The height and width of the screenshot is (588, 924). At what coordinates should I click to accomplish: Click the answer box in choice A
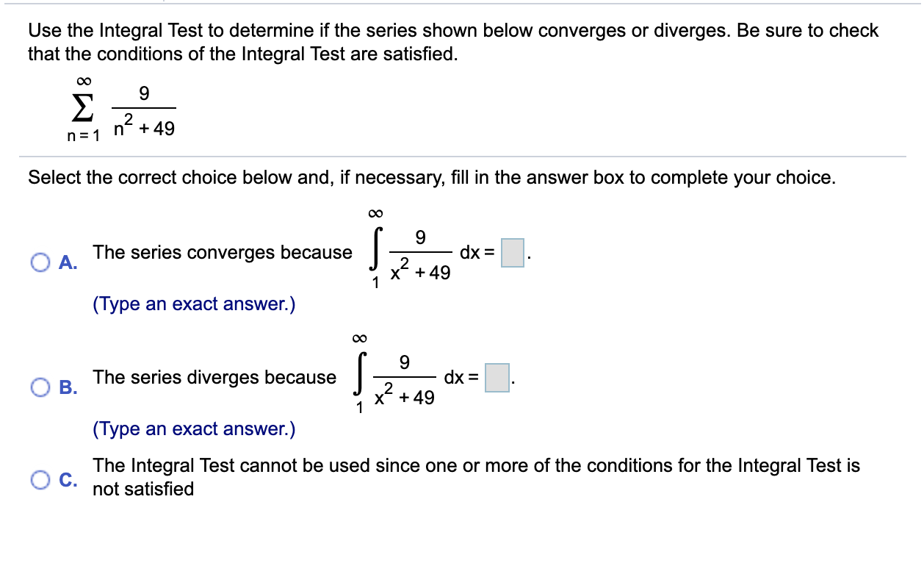tap(513, 253)
